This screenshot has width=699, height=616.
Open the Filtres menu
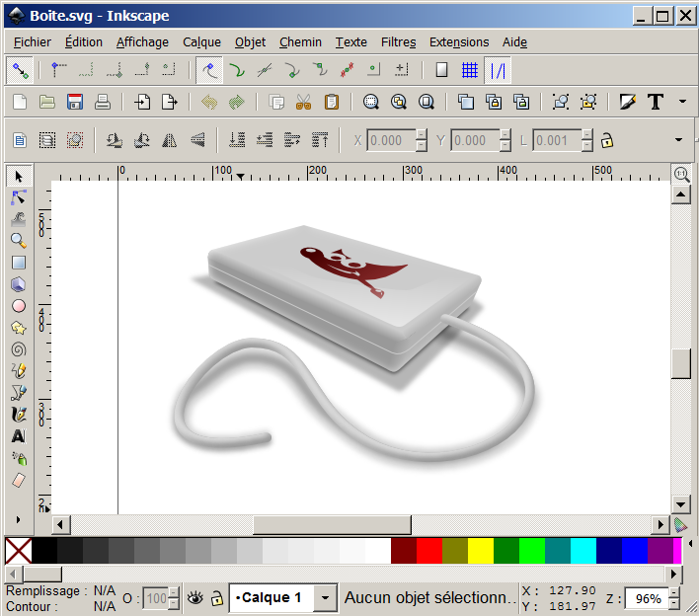(398, 41)
